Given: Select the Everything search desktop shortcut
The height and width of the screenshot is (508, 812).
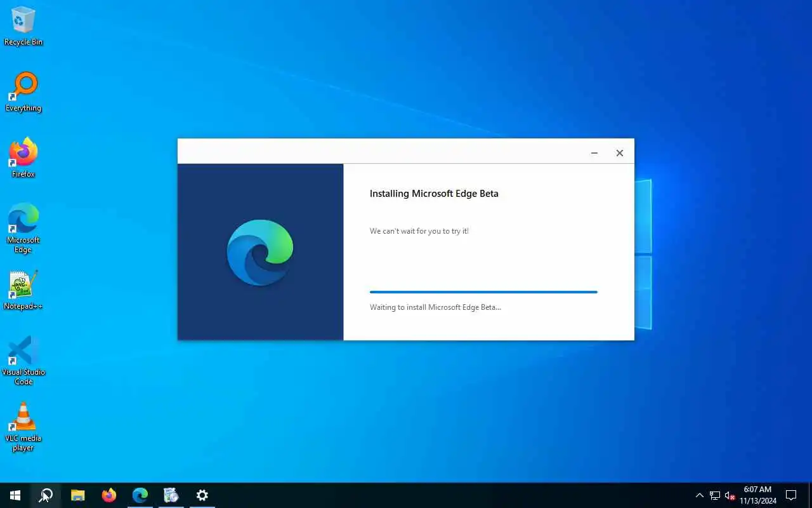Looking at the screenshot, I should (23, 93).
